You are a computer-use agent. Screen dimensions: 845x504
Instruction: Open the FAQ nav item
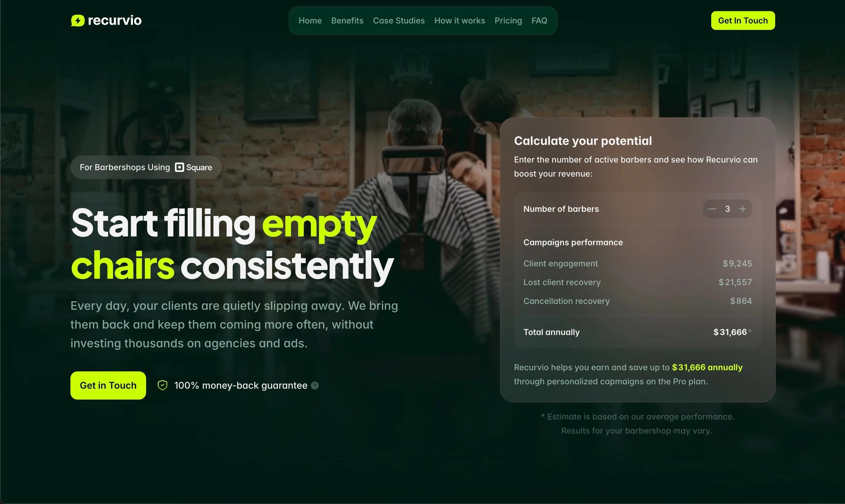point(539,21)
